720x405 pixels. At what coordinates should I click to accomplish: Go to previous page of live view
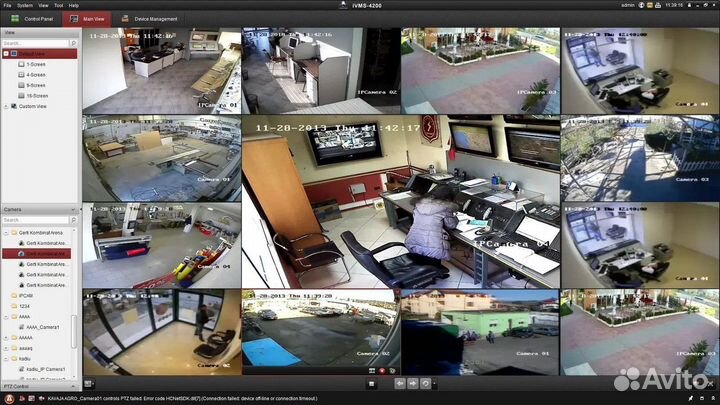coord(400,383)
